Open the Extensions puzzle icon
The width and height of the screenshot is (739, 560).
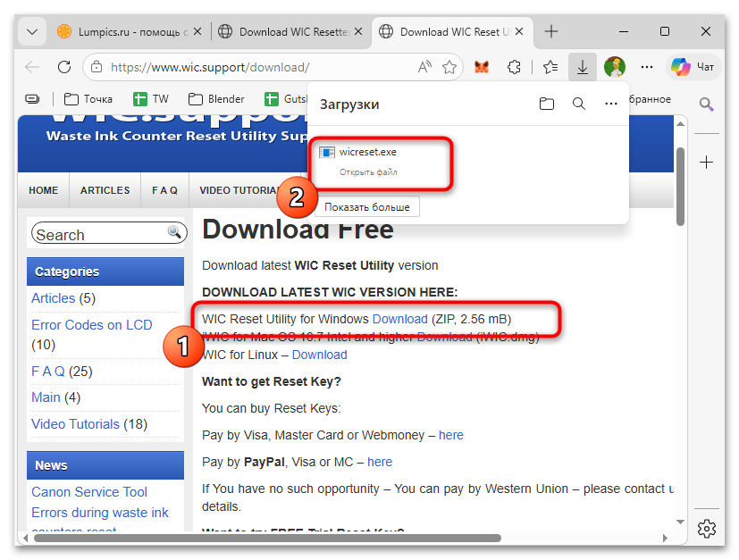[x=514, y=67]
